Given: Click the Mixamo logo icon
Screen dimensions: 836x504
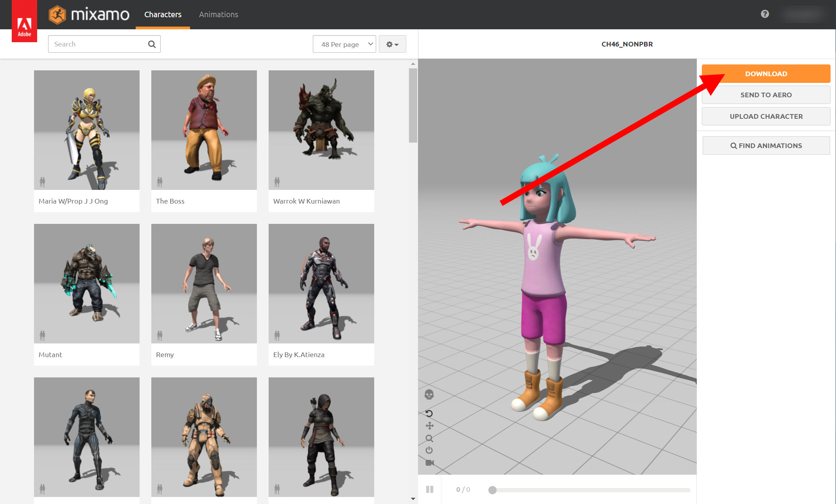Looking at the screenshot, I should 57,15.
